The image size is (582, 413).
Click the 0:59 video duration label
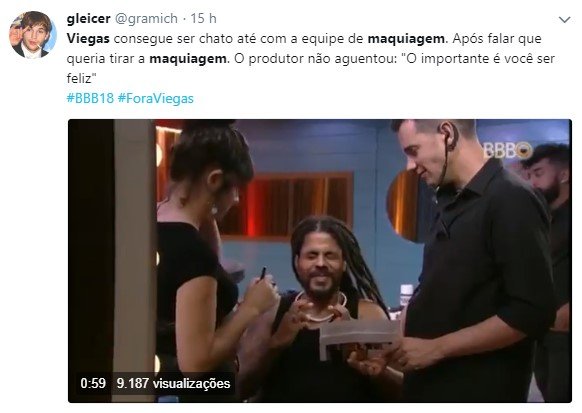pos(93,383)
